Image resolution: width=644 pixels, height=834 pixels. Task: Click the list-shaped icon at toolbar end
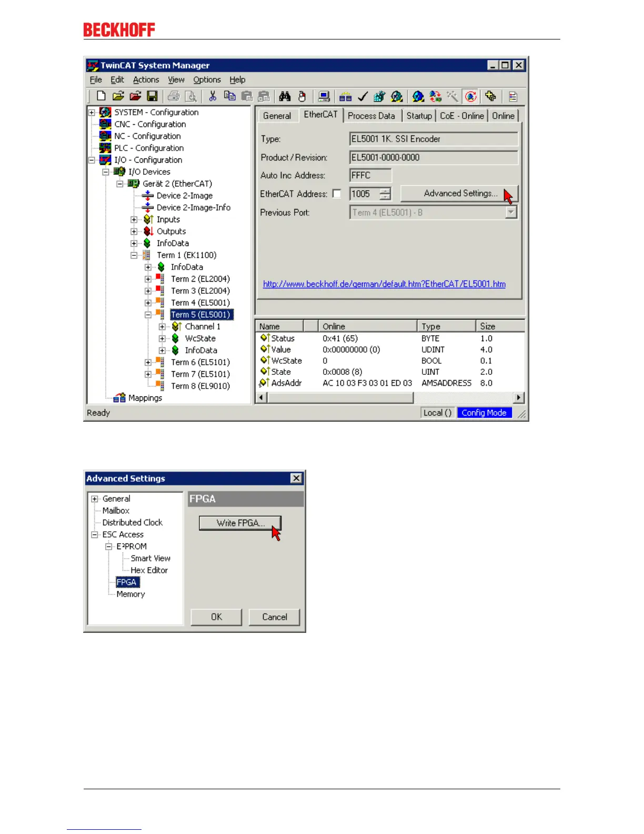[513, 96]
